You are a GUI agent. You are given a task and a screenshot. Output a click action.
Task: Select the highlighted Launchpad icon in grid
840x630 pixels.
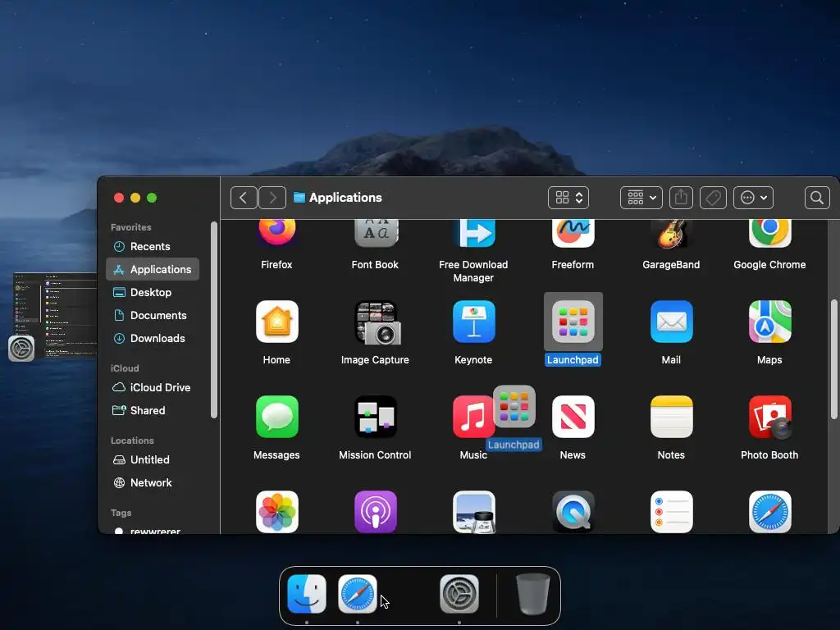[573, 322]
